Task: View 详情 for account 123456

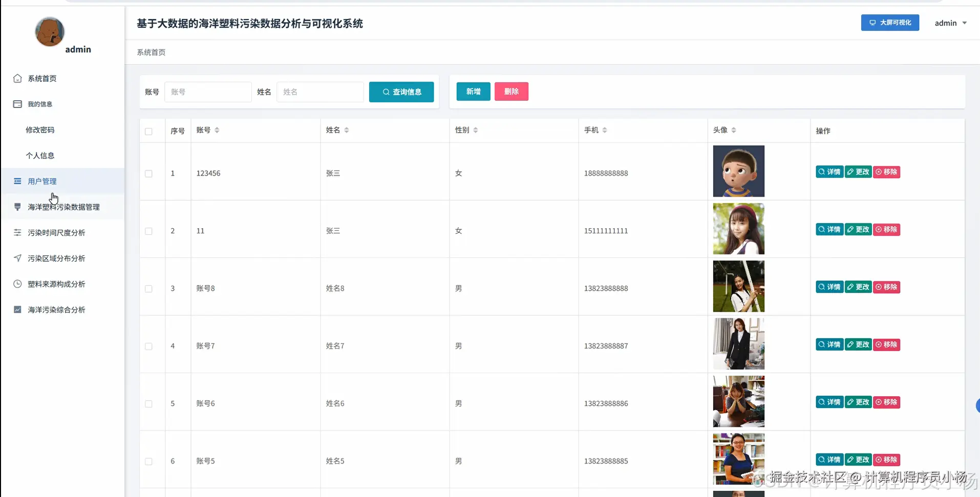Action: pyautogui.click(x=829, y=172)
